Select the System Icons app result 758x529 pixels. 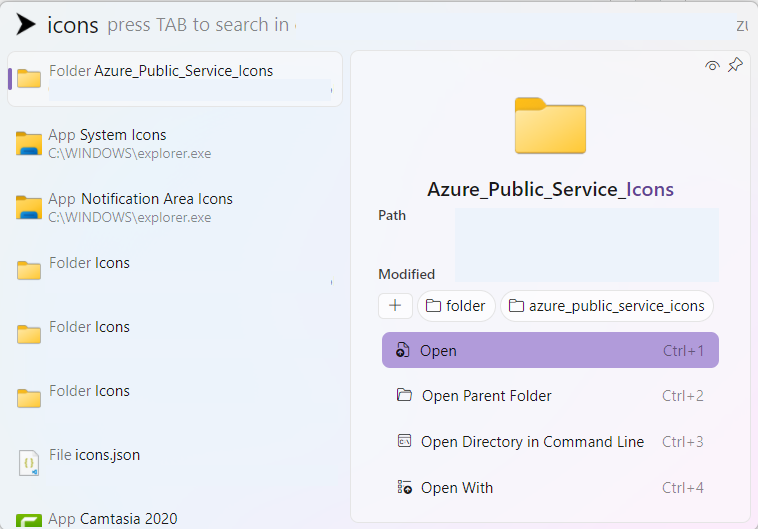[175, 144]
